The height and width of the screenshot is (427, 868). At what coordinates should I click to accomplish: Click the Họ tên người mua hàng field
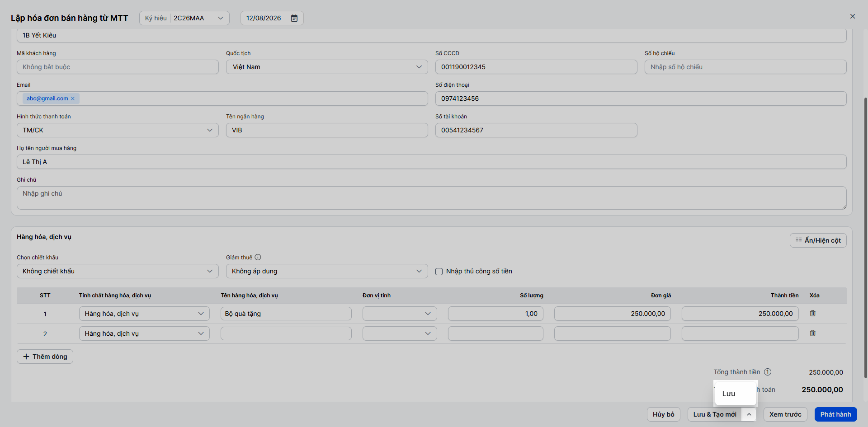(431, 162)
